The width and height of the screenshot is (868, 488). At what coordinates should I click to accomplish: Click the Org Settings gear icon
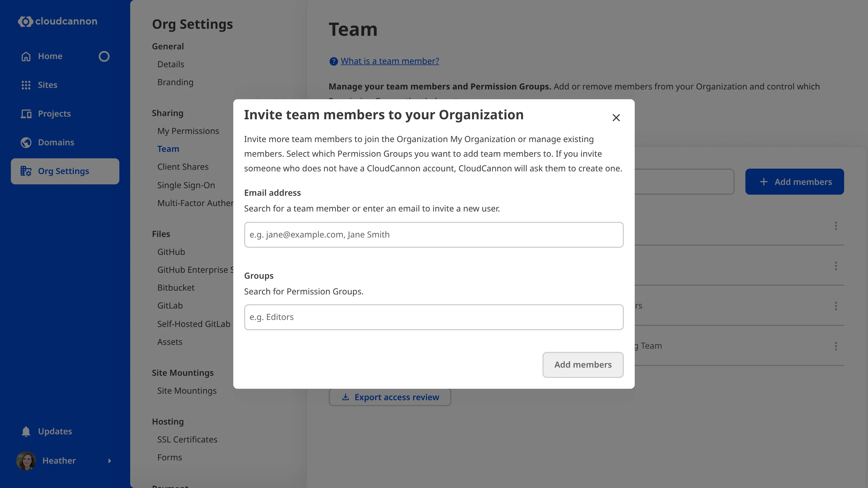tap(26, 171)
